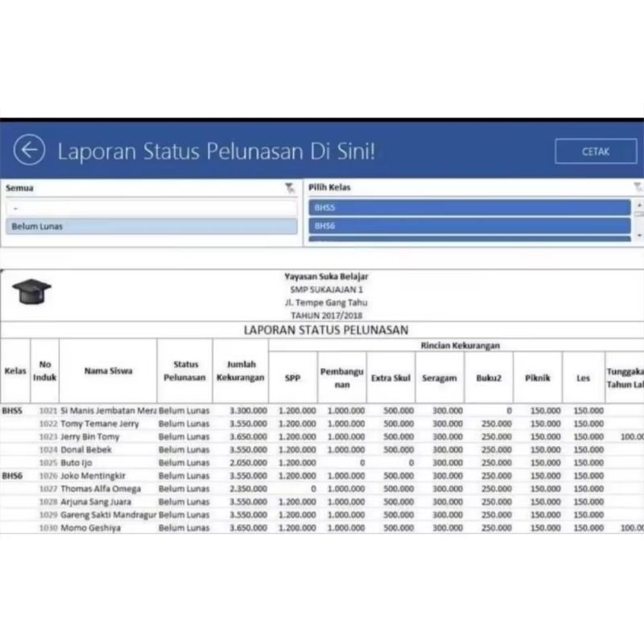Click the Piknik column header

(x=538, y=378)
